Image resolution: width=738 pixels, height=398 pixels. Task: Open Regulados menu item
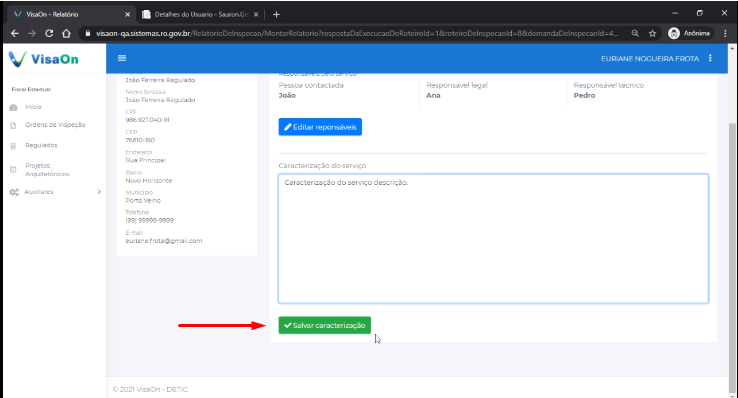41,145
